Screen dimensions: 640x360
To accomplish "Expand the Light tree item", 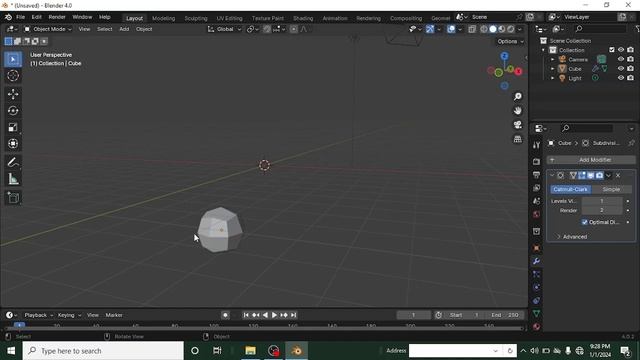I will point(553,78).
